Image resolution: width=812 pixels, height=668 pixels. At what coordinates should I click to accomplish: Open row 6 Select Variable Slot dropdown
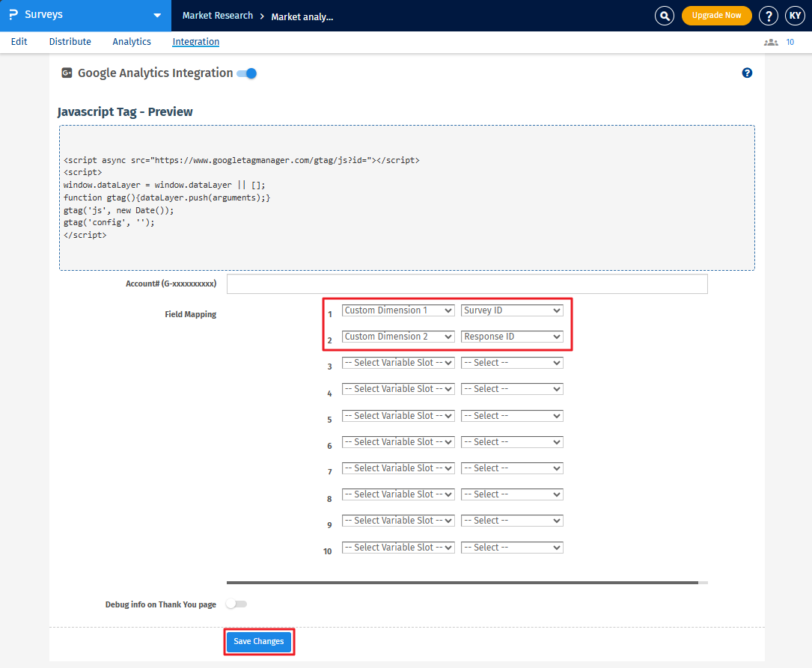pos(398,442)
